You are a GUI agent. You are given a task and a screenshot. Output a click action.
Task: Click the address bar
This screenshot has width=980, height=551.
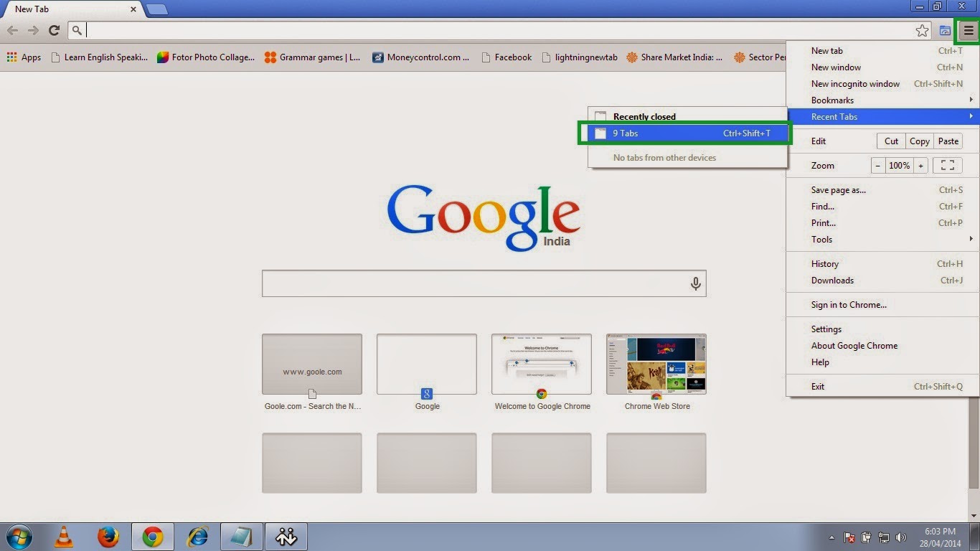pyautogui.click(x=500, y=30)
